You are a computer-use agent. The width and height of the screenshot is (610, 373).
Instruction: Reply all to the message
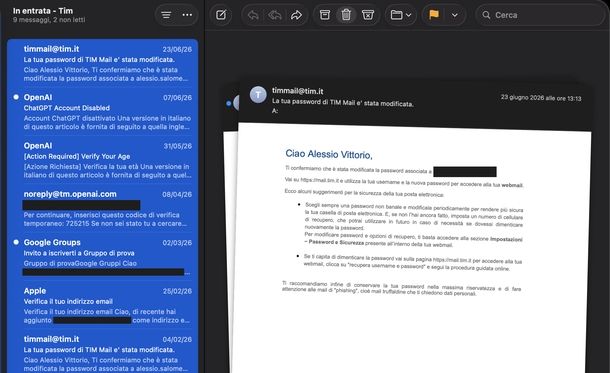(x=275, y=15)
